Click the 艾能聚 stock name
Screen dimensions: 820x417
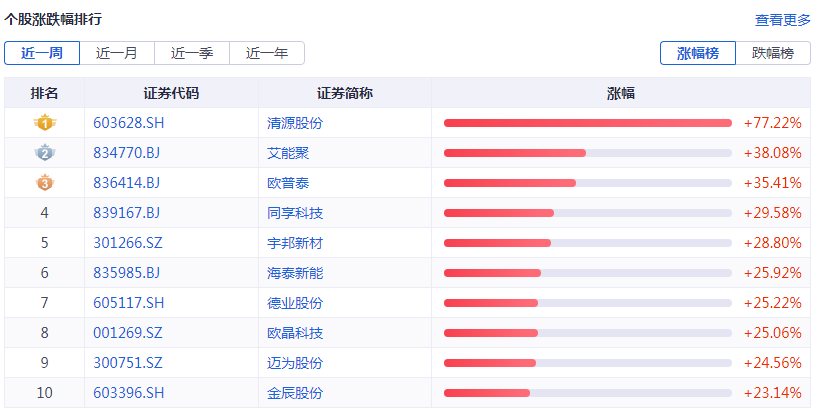pos(288,153)
